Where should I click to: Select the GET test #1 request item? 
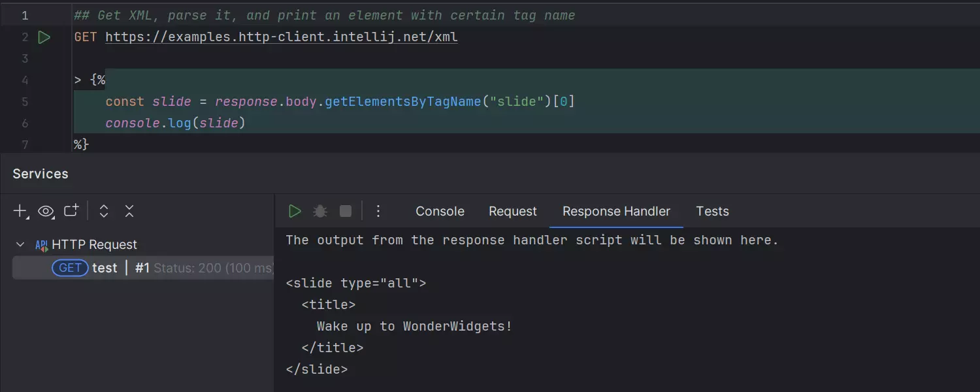[105, 268]
